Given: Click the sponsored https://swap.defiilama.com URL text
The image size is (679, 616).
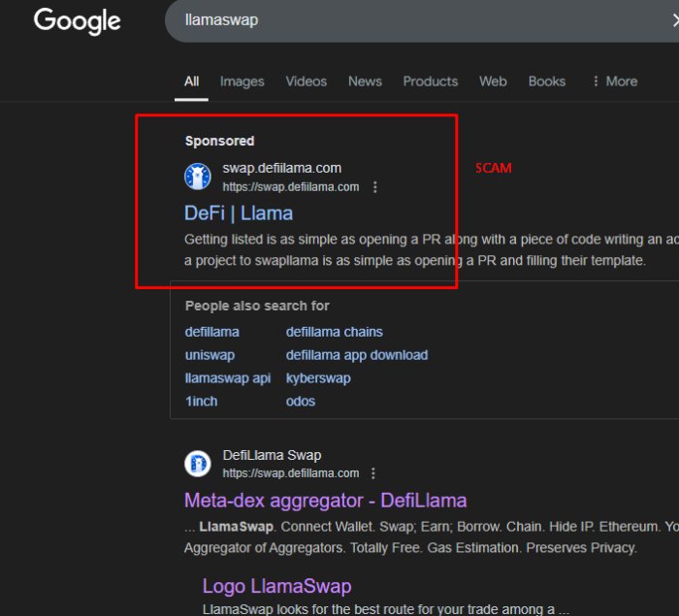Looking at the screenshot, I should pos(291,187).
